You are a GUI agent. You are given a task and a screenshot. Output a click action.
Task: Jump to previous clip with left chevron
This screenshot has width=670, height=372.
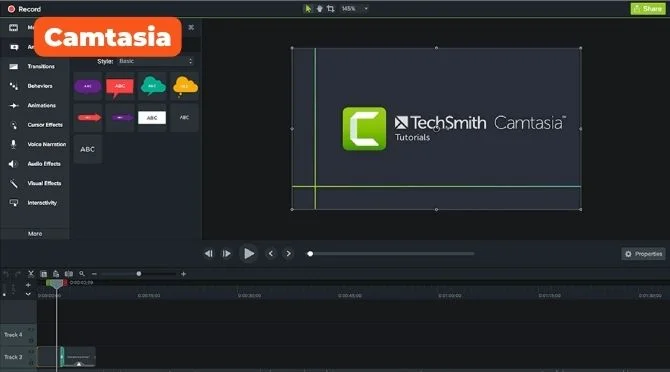270,254
